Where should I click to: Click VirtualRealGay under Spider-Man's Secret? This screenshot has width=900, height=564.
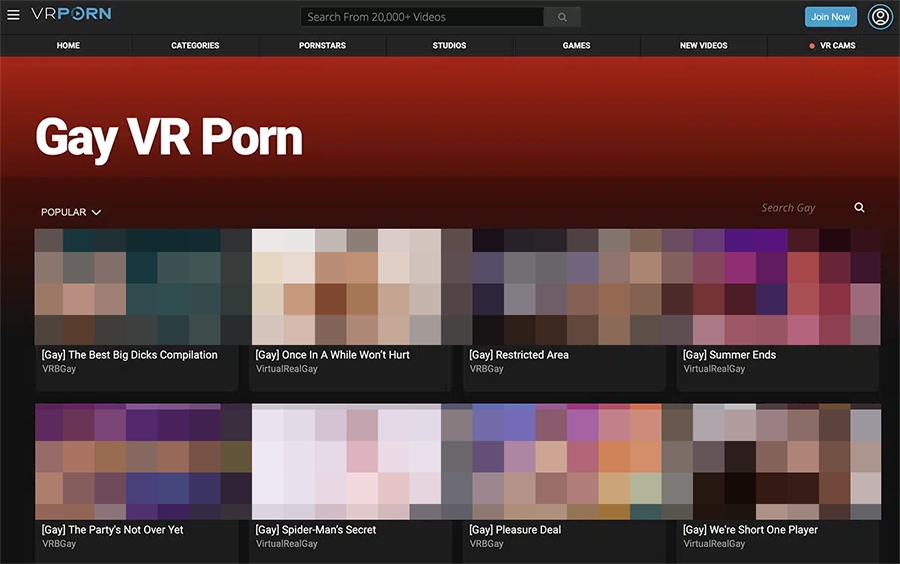click(286, 544)
